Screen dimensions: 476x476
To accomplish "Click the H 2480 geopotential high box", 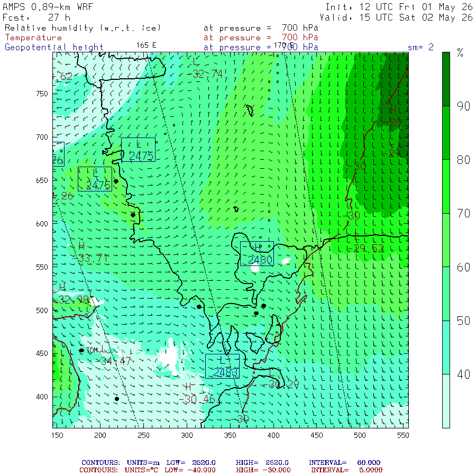I will point(257,254).
